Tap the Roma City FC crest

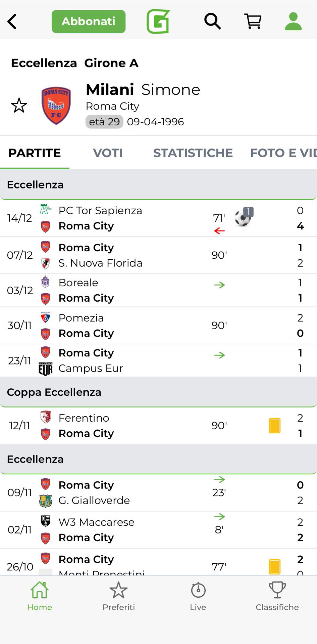(56, 105)
